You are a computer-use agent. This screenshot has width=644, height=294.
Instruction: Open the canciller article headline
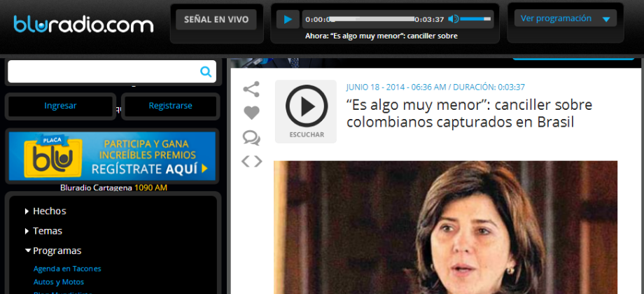pos(469,113)
